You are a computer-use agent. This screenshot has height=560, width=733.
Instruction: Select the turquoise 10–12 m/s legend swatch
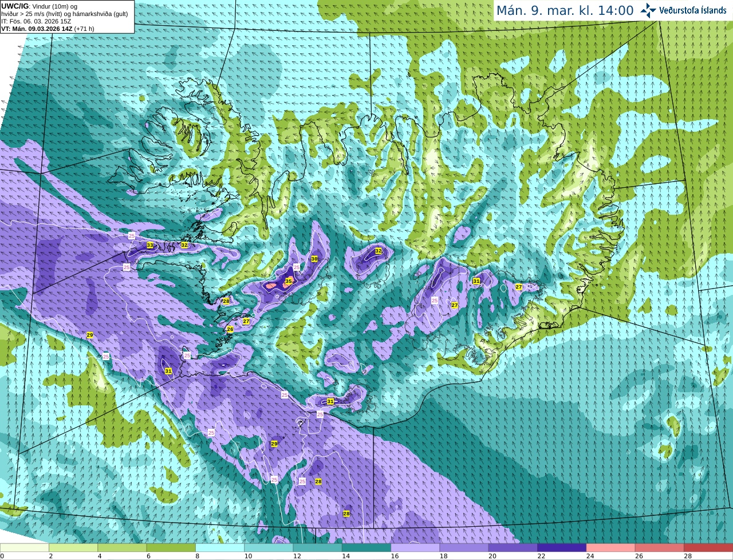(x=269, y=547)
